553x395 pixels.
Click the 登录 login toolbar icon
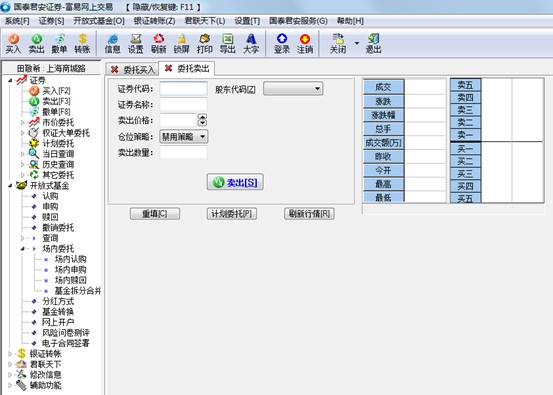(x=282, y=44)
